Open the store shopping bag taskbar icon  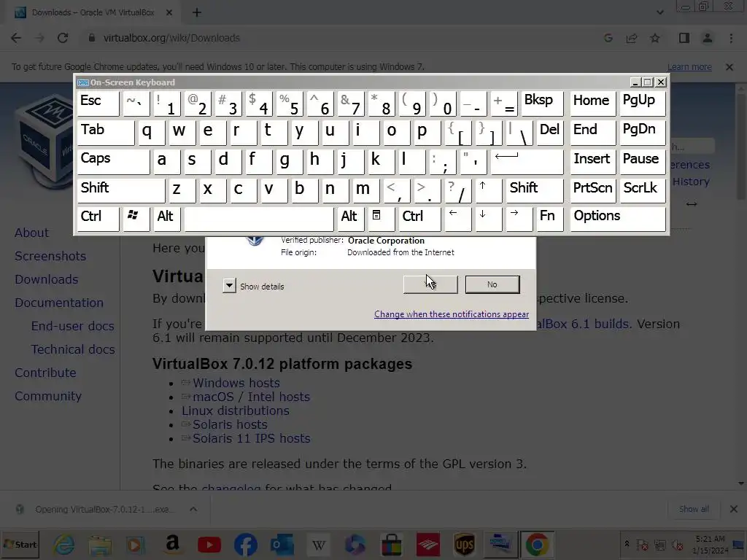[x=392, y=545]
